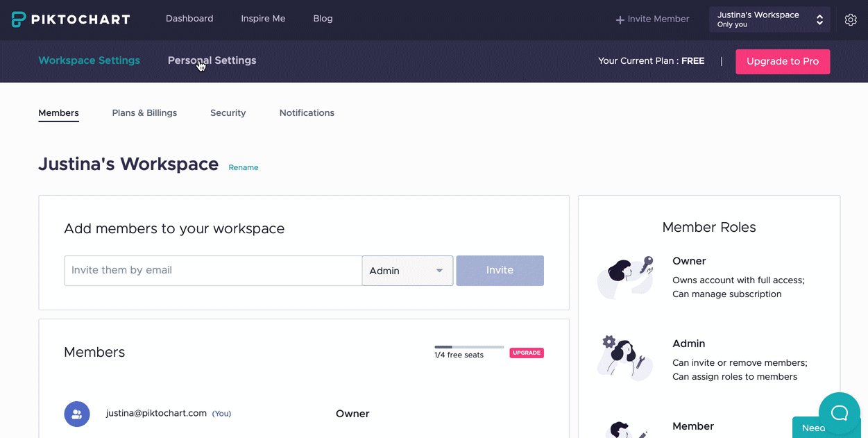Image resolution: width=868 pixels, height=438 pixels.
Task: Click the Rename workspace link
Action: pyautogui.click(x=244, y=167)
